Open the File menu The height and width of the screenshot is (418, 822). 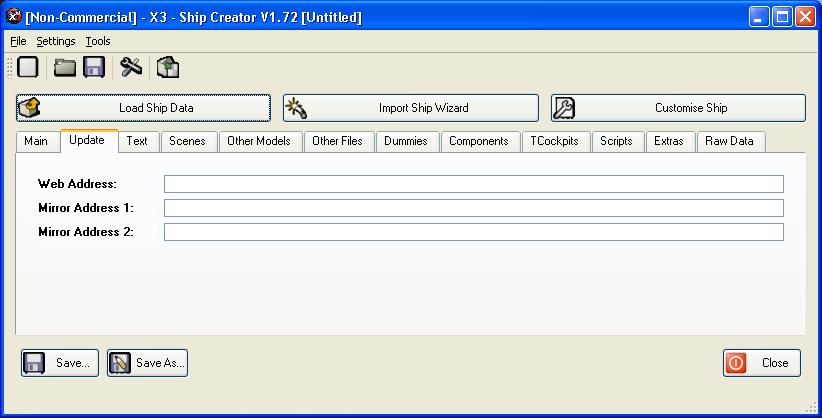18,41
